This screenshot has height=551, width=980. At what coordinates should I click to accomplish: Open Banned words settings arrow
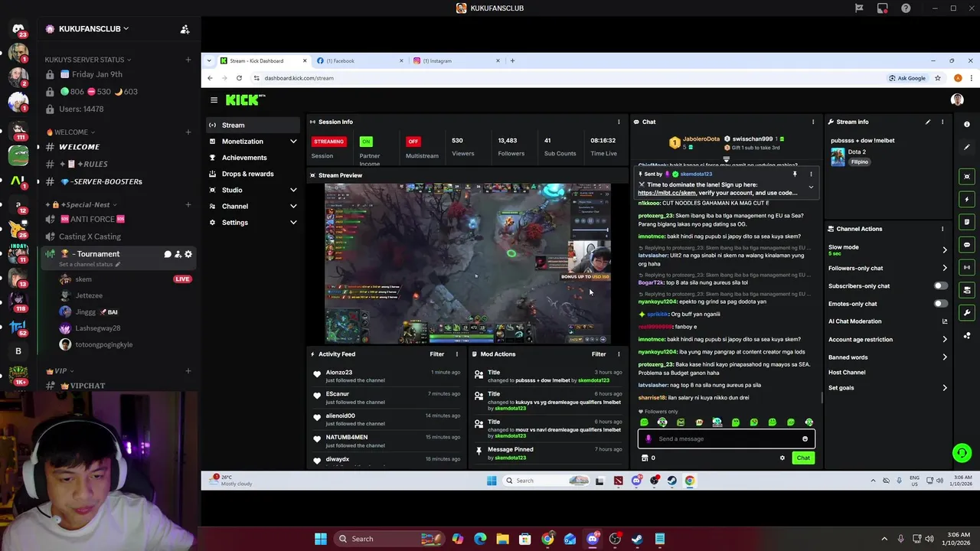tap(944, 357)
